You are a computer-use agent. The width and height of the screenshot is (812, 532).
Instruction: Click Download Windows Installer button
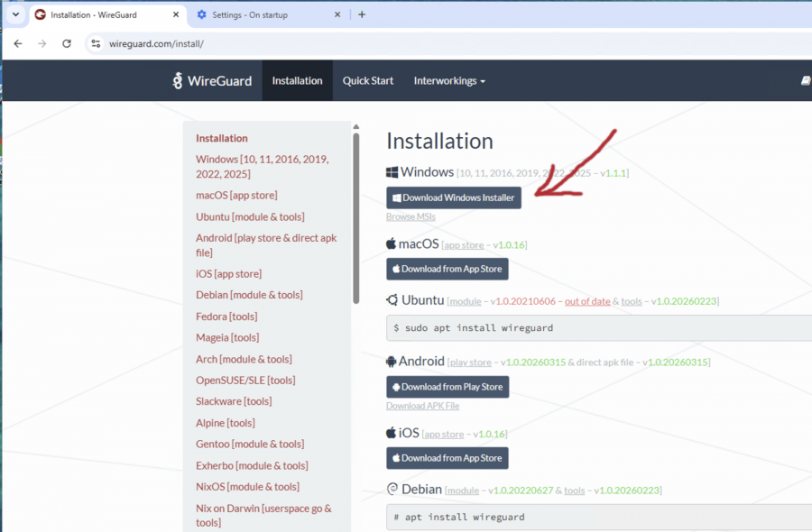(x=454, y=197)
